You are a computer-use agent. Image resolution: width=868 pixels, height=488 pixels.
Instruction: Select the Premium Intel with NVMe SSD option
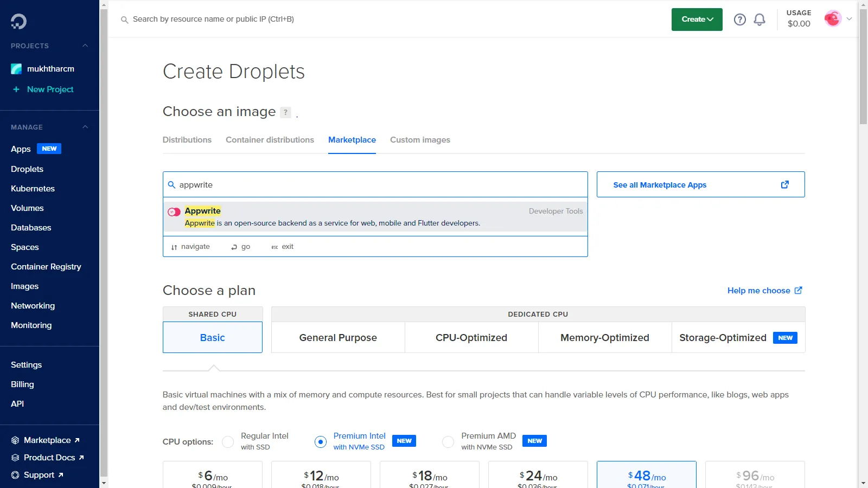(320, 441)
